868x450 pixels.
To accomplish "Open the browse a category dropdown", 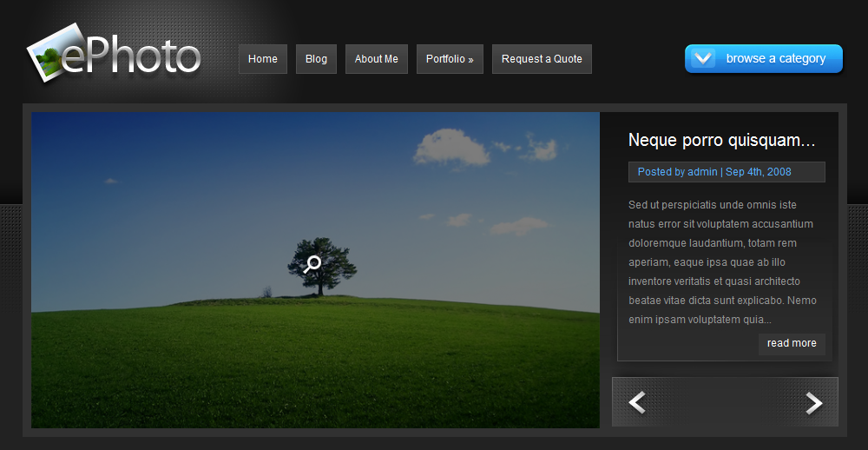I will point(763,59).
